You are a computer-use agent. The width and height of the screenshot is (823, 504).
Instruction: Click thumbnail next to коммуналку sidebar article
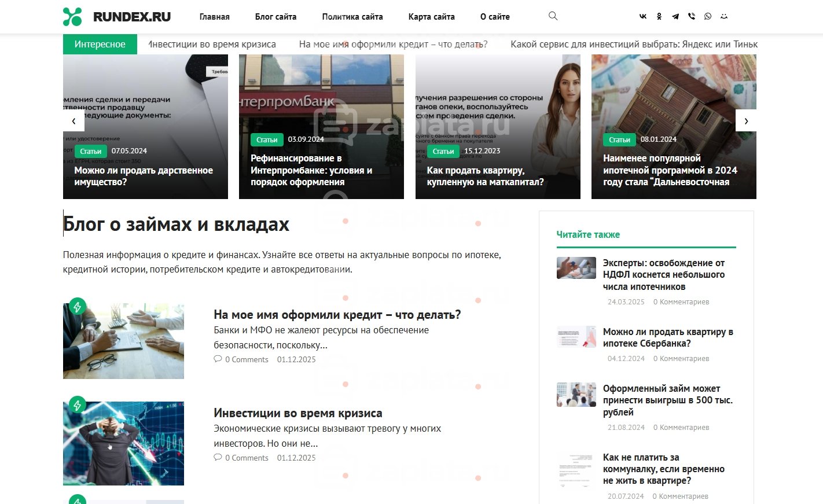(x=576, y=469)
